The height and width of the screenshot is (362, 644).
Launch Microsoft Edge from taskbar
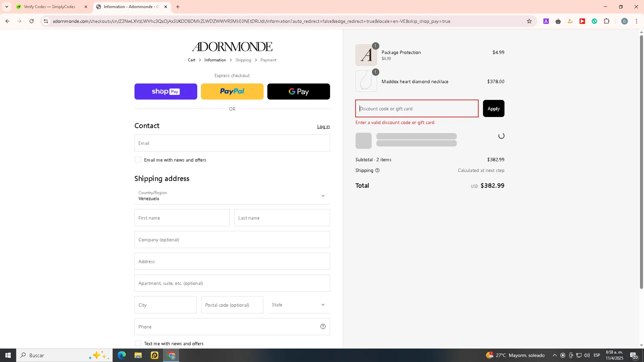[122, 355]
